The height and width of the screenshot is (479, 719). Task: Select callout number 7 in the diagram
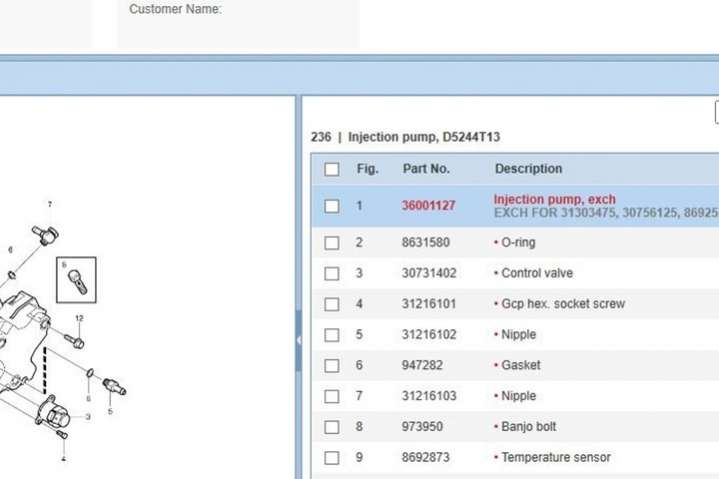(49, 205)
